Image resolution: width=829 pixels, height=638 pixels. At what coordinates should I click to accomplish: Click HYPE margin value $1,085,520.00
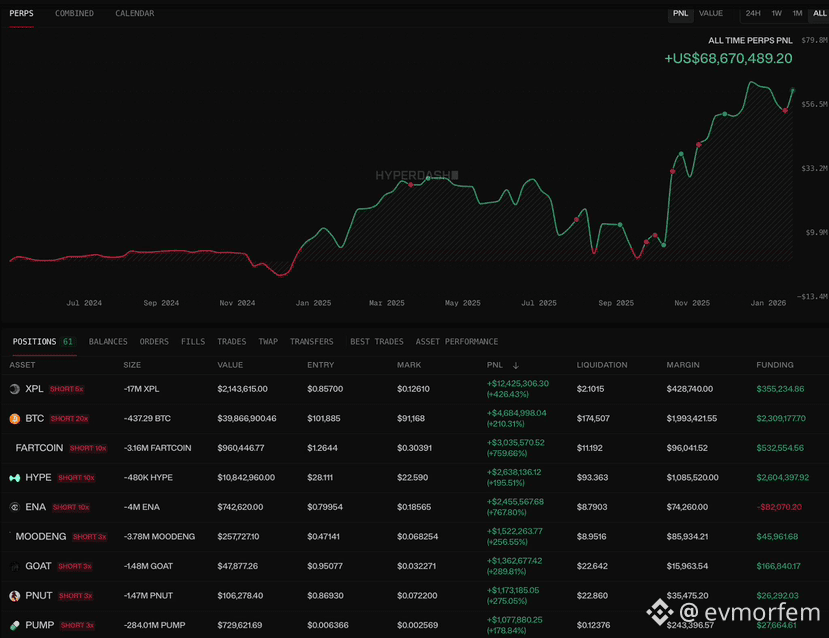(693, 477)
